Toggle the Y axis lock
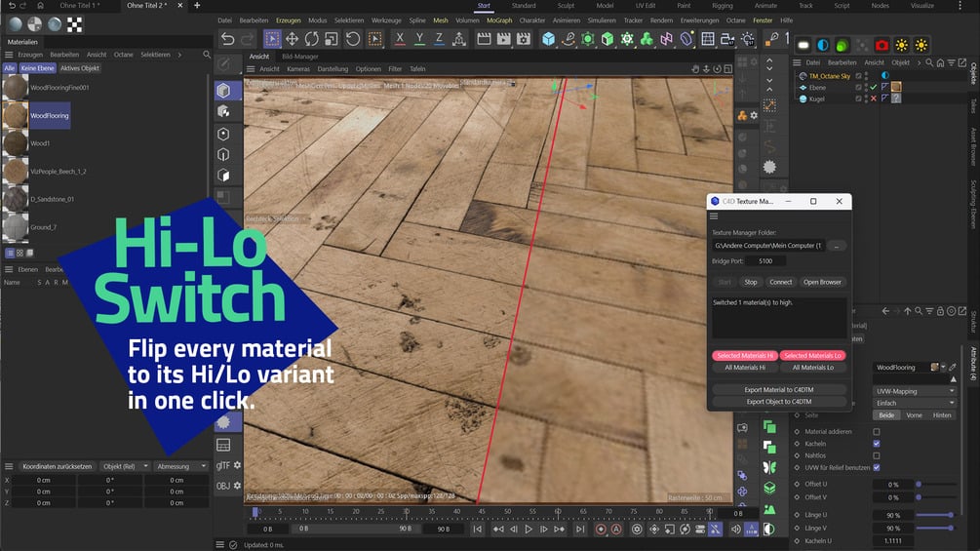Image resolution: width=980 pixels, height=551 pixels. coord(419,39)
